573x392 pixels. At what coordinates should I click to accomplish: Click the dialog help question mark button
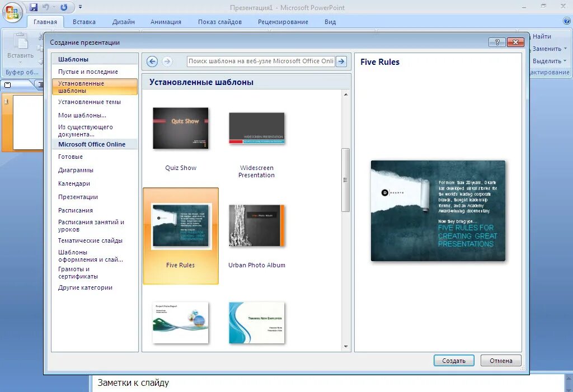(x=497, y=42)
